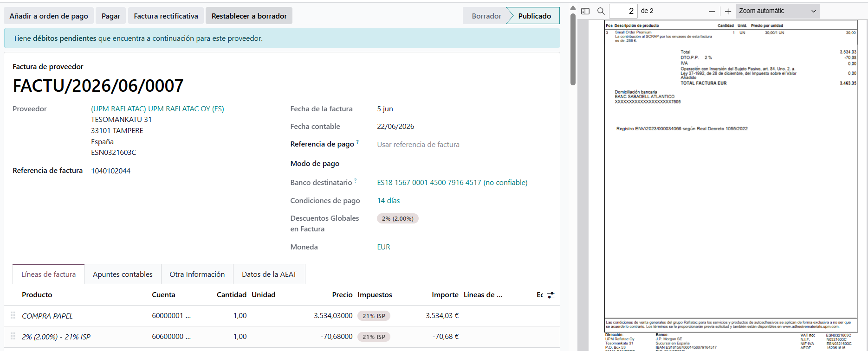This screenshot has width=868, height=351.
Task: Open the PDF search magnifier
Action: click(x=601, y=11)
